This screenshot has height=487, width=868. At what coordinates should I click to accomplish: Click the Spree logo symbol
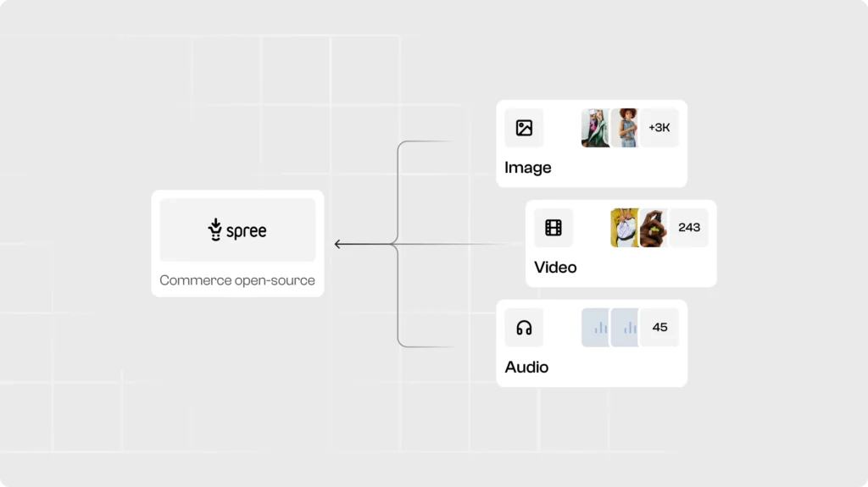click(215, 230)
